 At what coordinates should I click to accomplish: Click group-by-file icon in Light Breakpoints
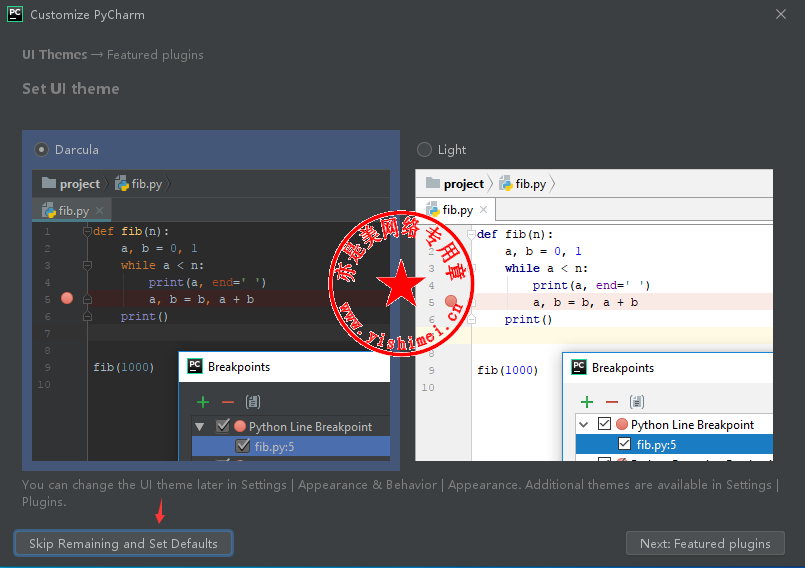coord(637,402)
